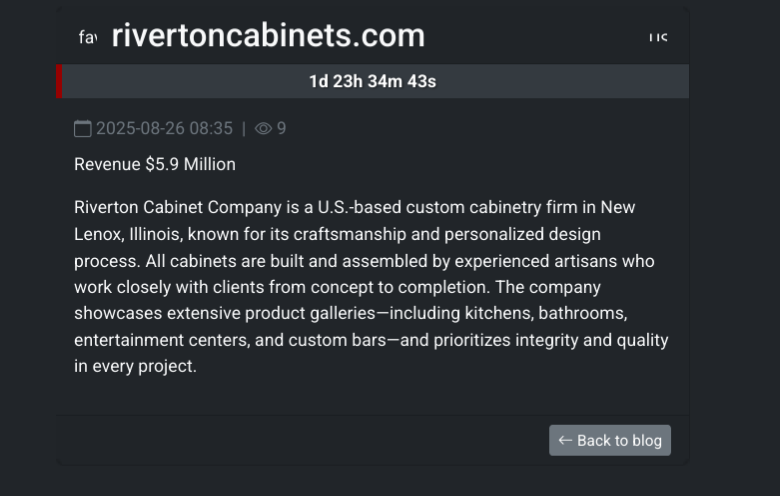Select the 2025-08-26 08:35 timestamp
This screenshot has width=780, height=496.
pos(164,129)
